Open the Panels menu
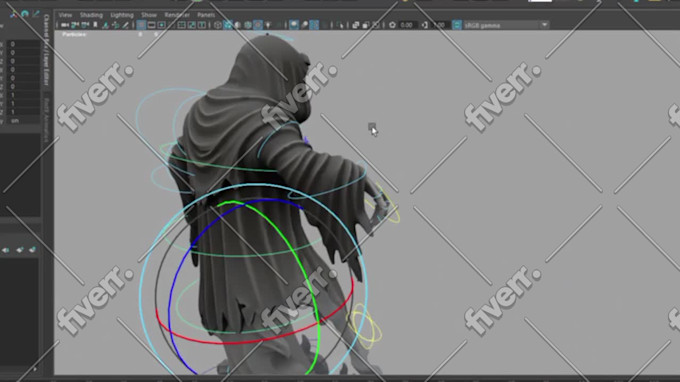The width and height of the screenshot is (680, 382). point(206,15)
